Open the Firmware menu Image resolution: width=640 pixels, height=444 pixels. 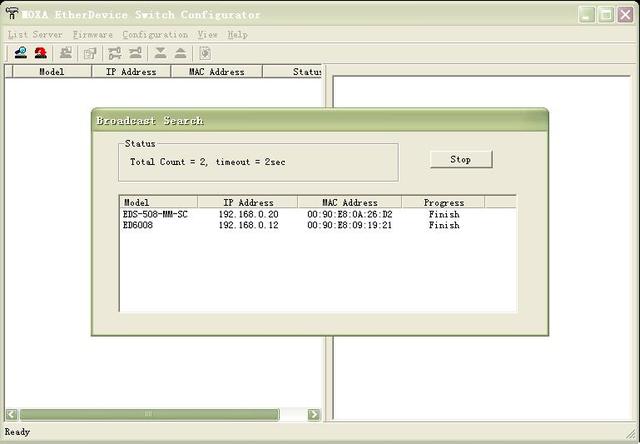(93, 35)
